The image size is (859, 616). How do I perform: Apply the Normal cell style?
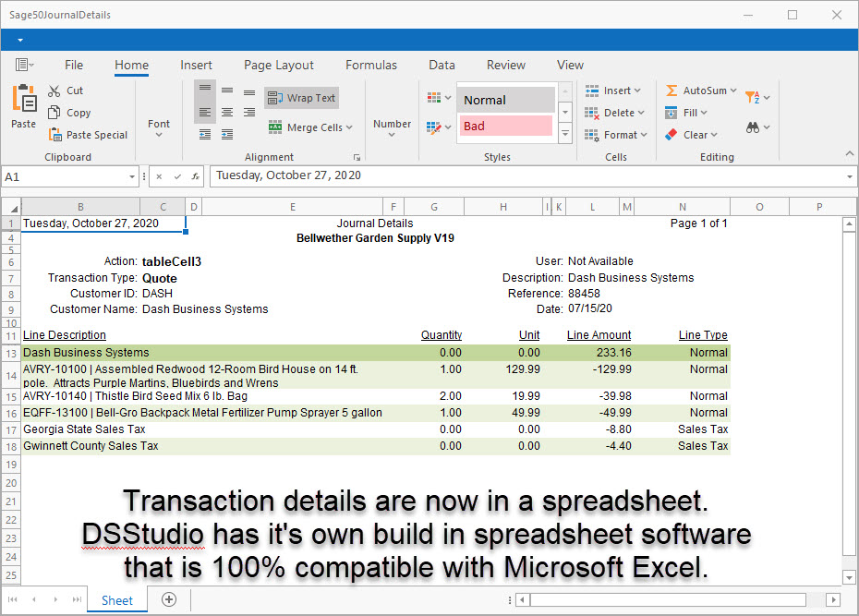click(506, 100)
